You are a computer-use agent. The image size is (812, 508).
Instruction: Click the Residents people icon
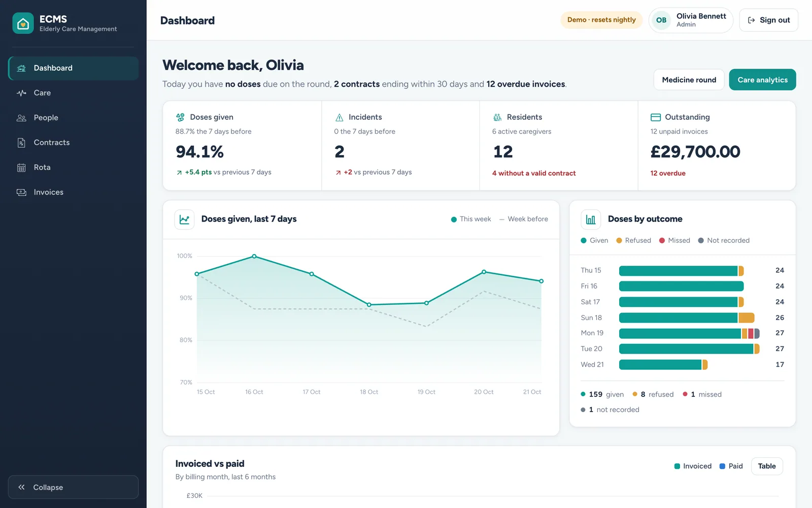click(497, 117)
